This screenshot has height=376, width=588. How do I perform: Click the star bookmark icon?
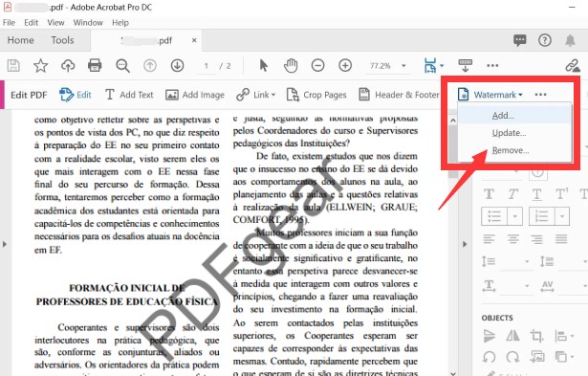tap(40, 66)
